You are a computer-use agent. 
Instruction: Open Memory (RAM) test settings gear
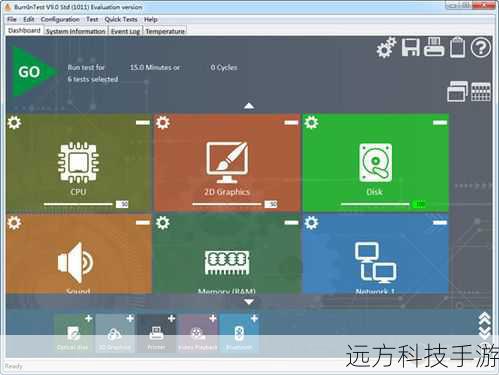pos(163,223)
